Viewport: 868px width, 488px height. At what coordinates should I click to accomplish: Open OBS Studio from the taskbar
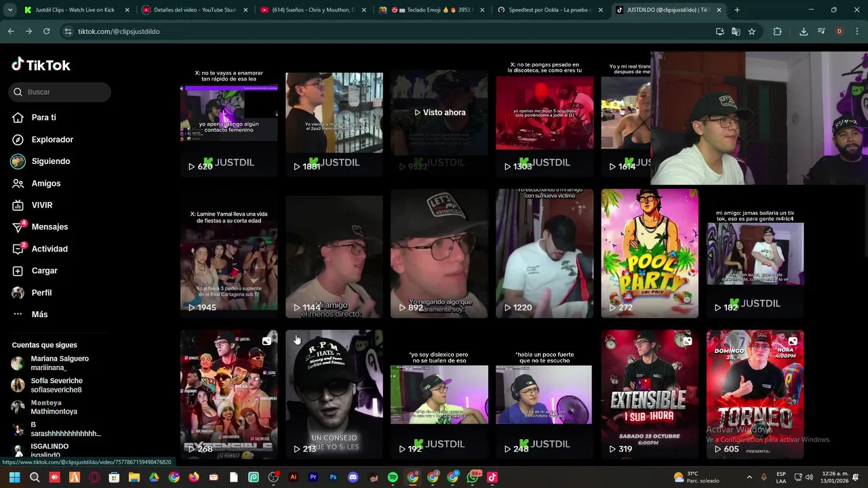click(x=273, y=477)
